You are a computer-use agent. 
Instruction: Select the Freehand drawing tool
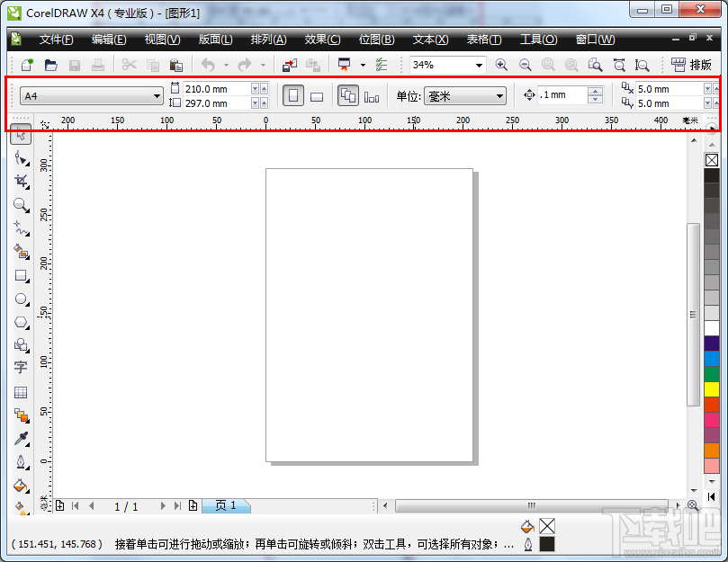(x=21, y=227)
